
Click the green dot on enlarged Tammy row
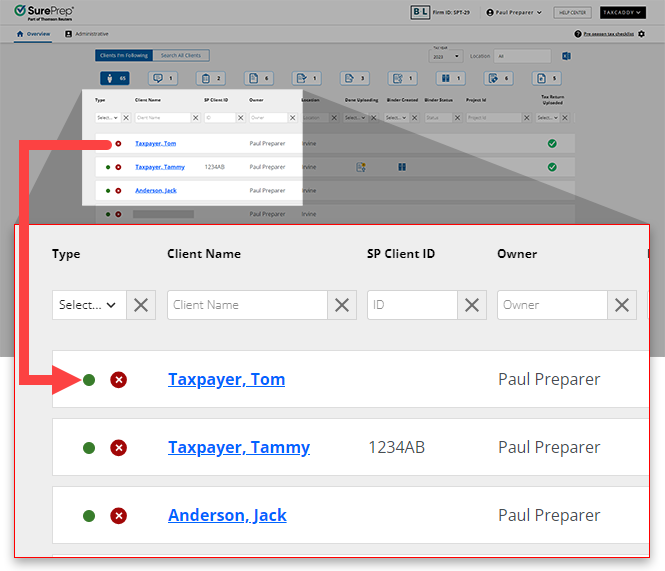pyautogui.click(x=89, y=448)
